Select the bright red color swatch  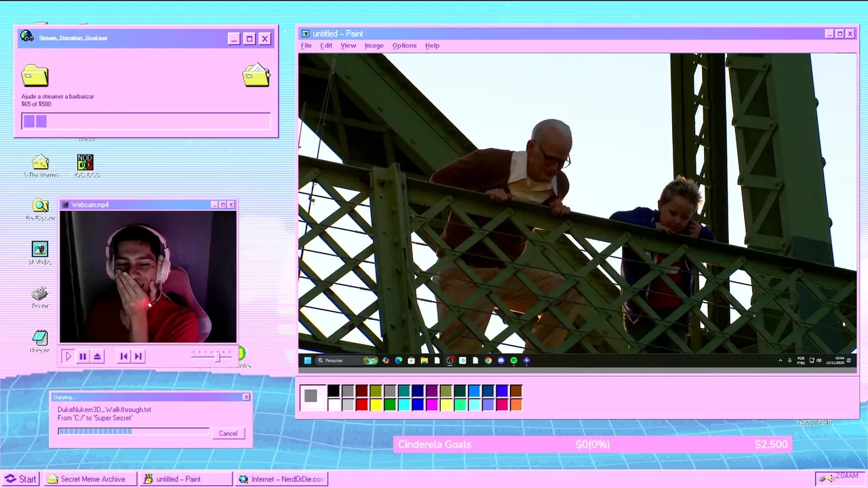tap(361, 405)
